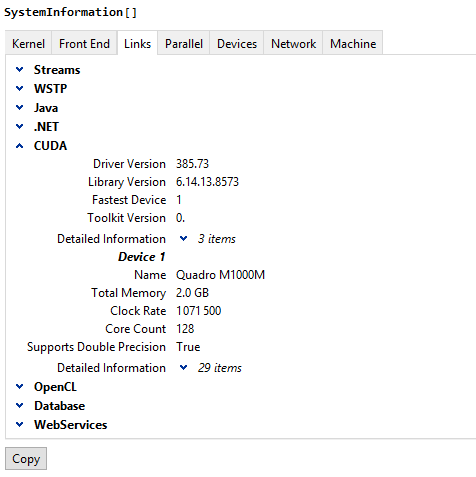Click the "29 items" summary text
The width and height of the screenshot is (476, 477).
click(220, 368)
